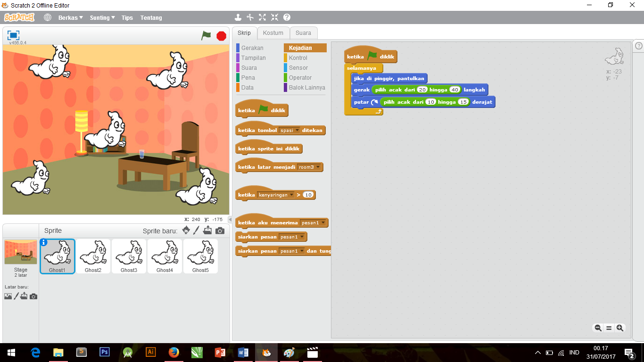Viewport: 644px width, 362px height.
Task: Open Ghost1 sprite info with the i button
Action: 44,242
